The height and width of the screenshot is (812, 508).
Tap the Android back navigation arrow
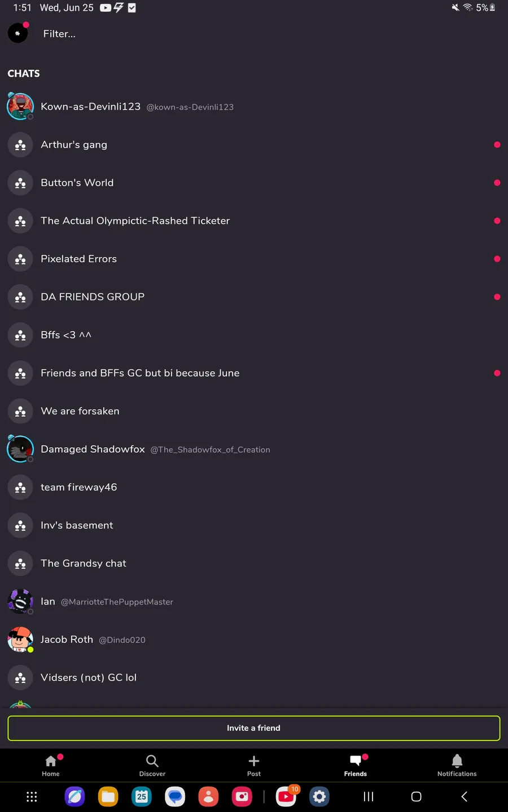464,796
